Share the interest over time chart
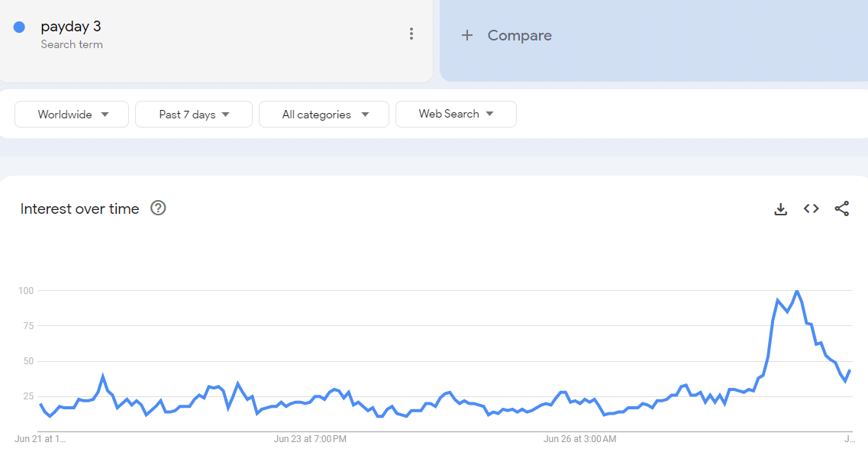Screen dimensions: 868x449 [841, 208]
